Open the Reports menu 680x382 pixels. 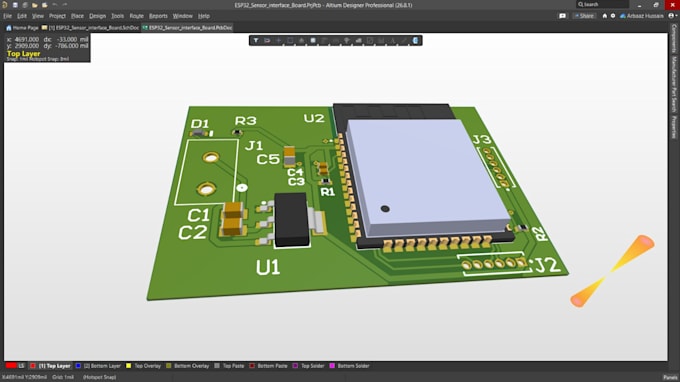tap(158, 16)
